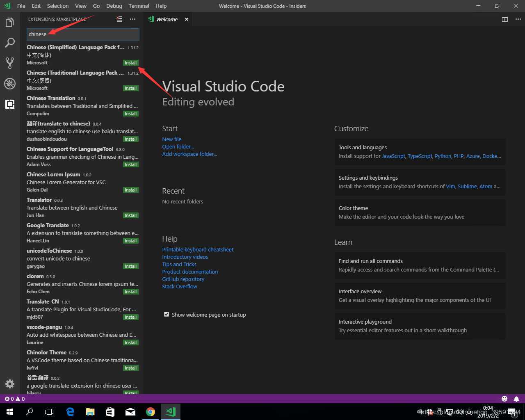The height and width of the screenshot is (420, 525).
Task: Select Chinese Lorem Ipsum extension entry
Action: (82, 182)
